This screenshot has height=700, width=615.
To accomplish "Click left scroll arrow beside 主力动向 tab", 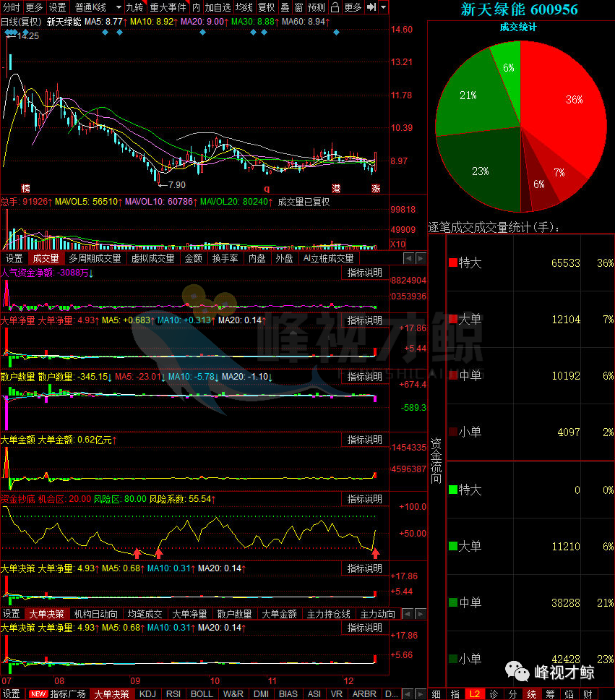I will [408, 614].
